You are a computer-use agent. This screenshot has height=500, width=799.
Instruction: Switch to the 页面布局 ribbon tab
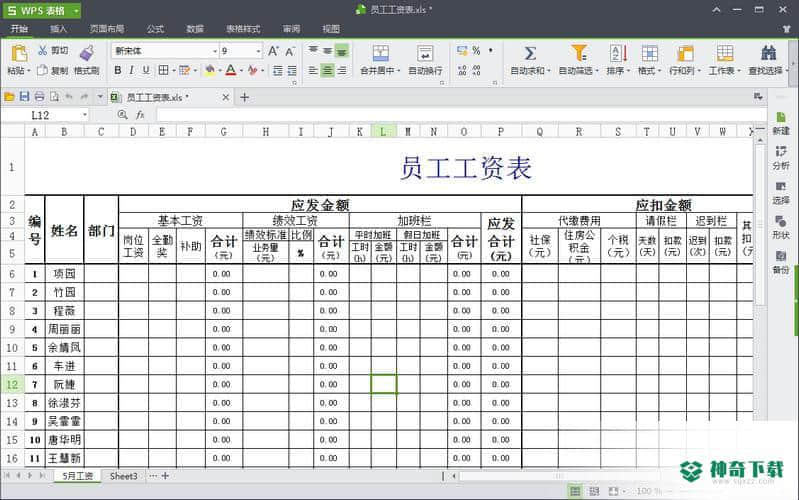106,29
